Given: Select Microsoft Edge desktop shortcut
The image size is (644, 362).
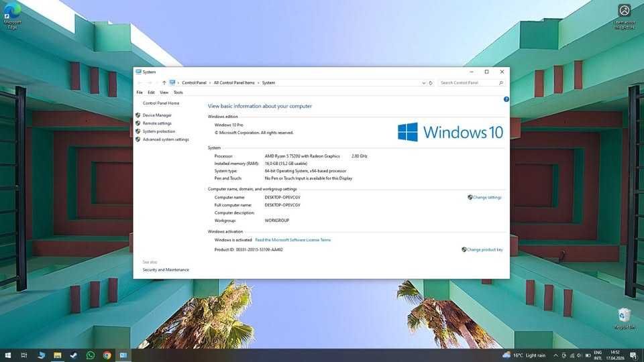Looking at the screenshot, I should point(12,15).
